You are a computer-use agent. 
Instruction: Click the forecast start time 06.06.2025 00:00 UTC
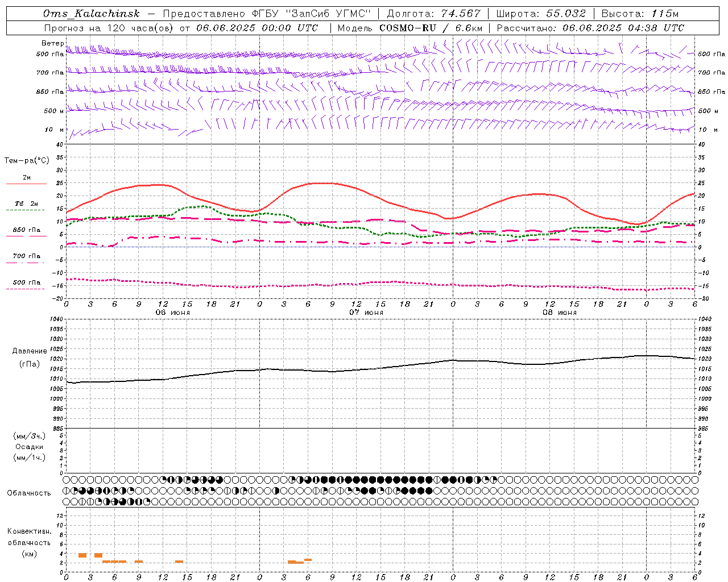pos(257,28)
